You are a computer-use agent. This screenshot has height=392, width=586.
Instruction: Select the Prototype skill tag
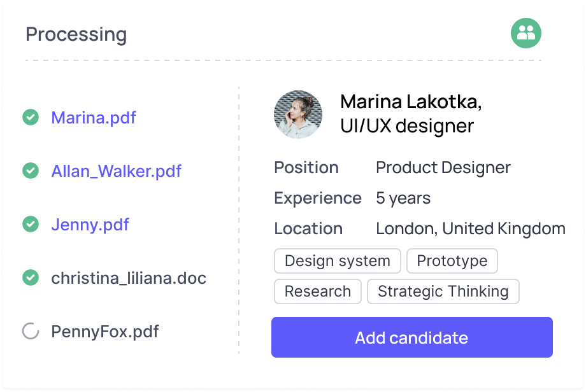tap(452, 261)
